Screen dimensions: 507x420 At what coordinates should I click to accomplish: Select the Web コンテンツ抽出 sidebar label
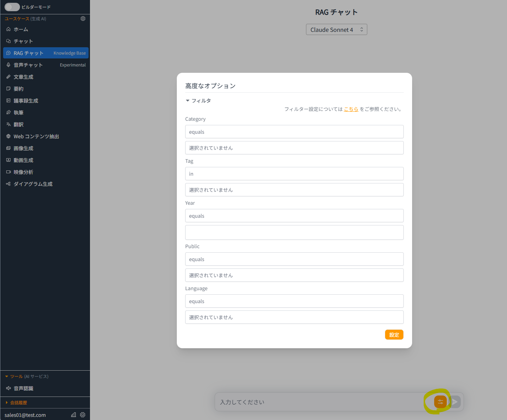pos(36,136)
